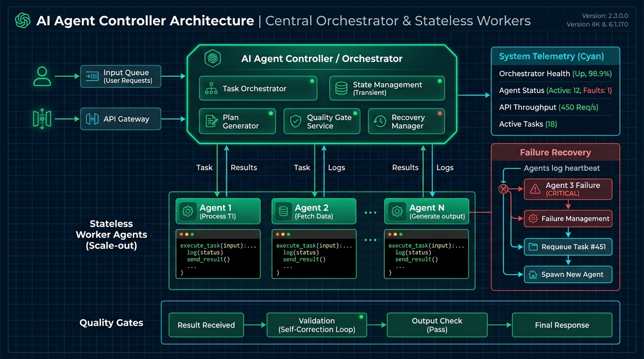Click the Active Tasks (18) row

[x=555, y=124]
